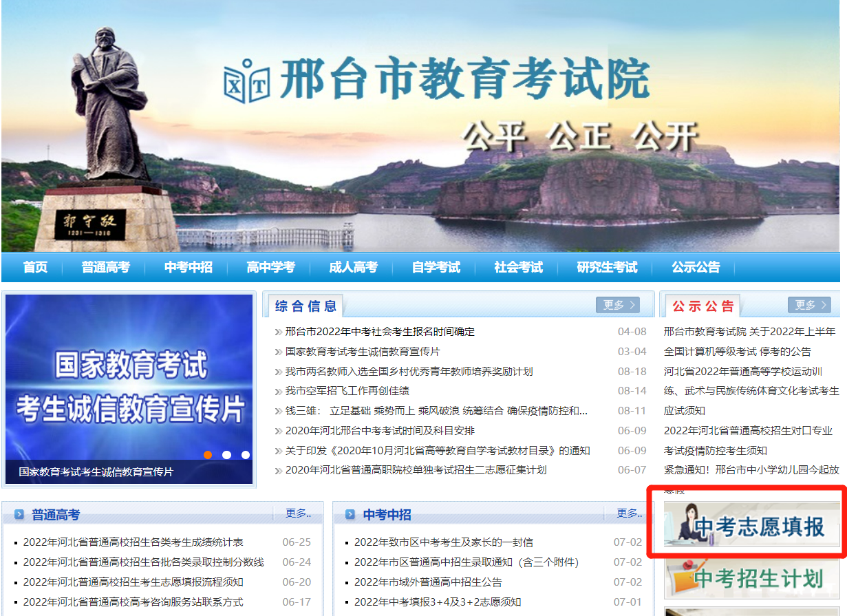Viewport: 847px width, 616px height.
Task: Click the 国家教育考试 promotional slide banner
Action: coord(129,389)
